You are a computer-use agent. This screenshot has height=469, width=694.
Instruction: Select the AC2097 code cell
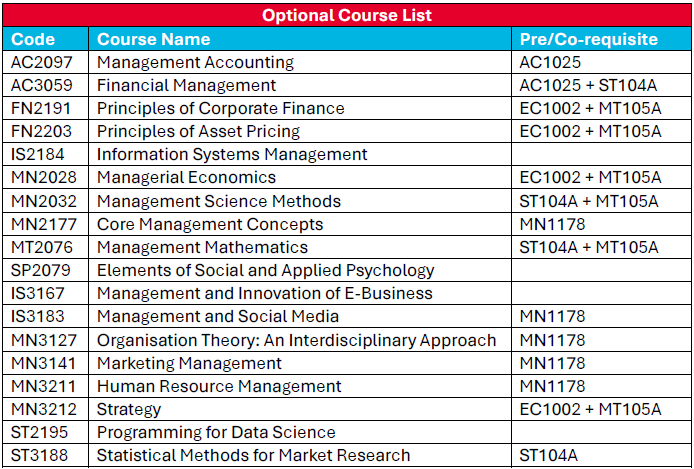click(x=40, y=62)
